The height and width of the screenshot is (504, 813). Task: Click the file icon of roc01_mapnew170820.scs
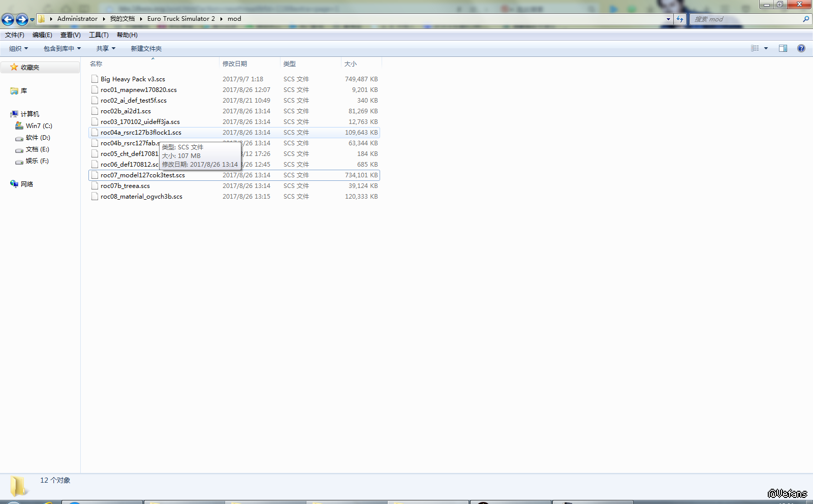coord(95,90)
